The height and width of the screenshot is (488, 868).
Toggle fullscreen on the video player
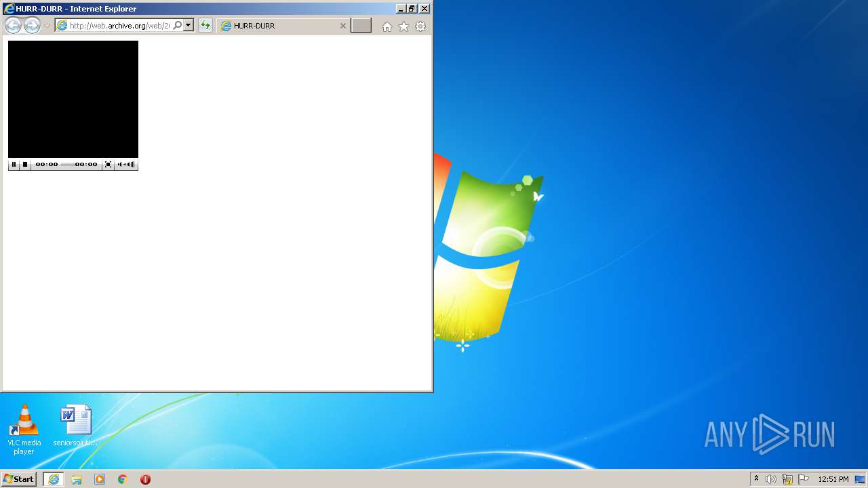[x=108, y=164]
